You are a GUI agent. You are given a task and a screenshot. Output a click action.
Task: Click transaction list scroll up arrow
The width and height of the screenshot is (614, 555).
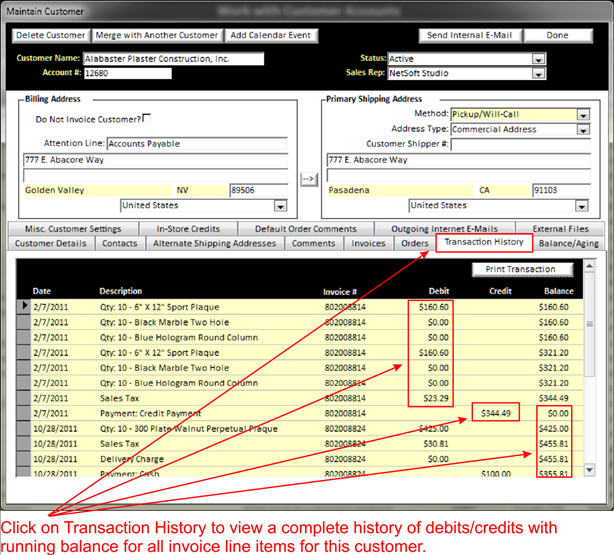pos(589,266)
